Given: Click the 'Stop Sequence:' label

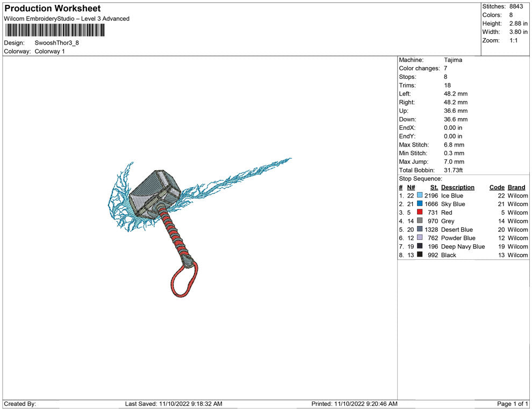Looking at the screenshot, I should coord(420,179).
